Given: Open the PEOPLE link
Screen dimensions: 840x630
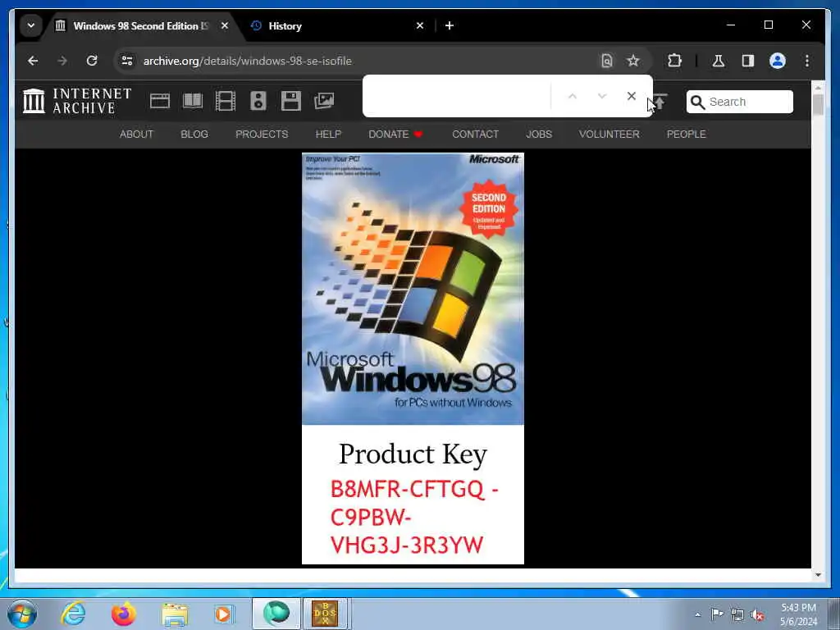Looking at the screenshot, I should coord(686,135).
